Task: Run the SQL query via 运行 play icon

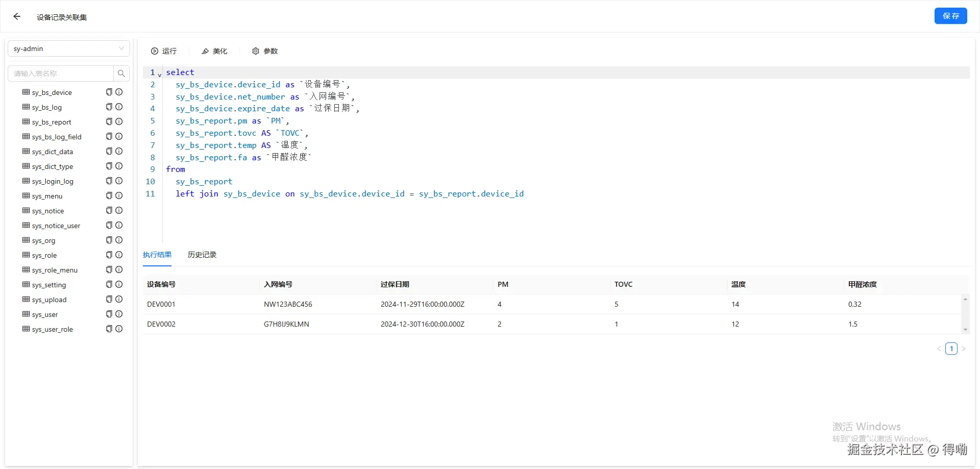Action: pos(155,51)
